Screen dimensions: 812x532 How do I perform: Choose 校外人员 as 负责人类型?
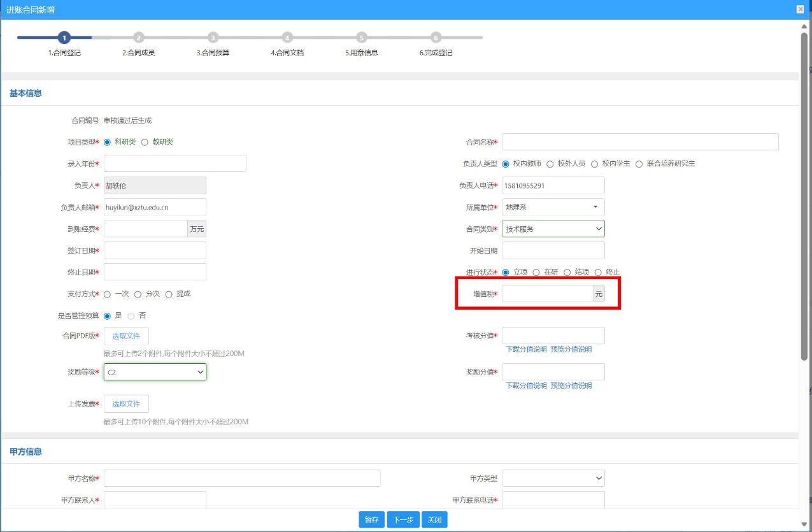550,164
